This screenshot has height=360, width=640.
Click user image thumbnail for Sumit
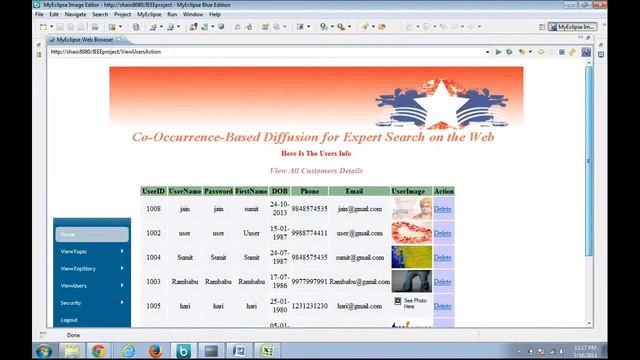pyautogui.click(x=411, y=257)
